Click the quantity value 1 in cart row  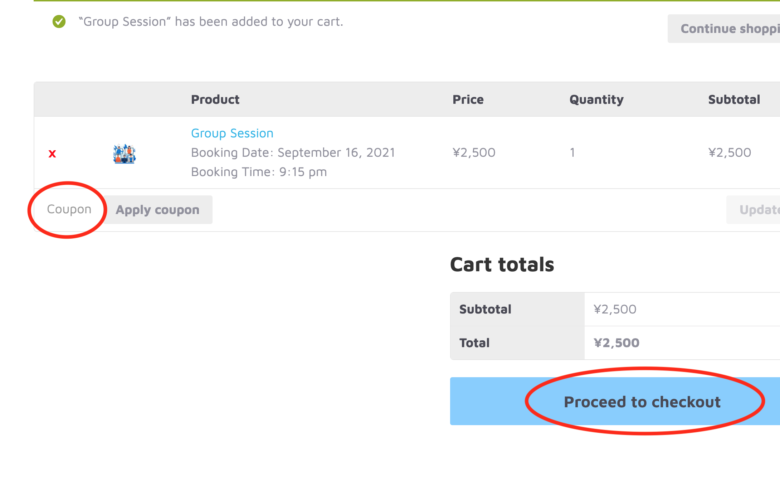573,152
